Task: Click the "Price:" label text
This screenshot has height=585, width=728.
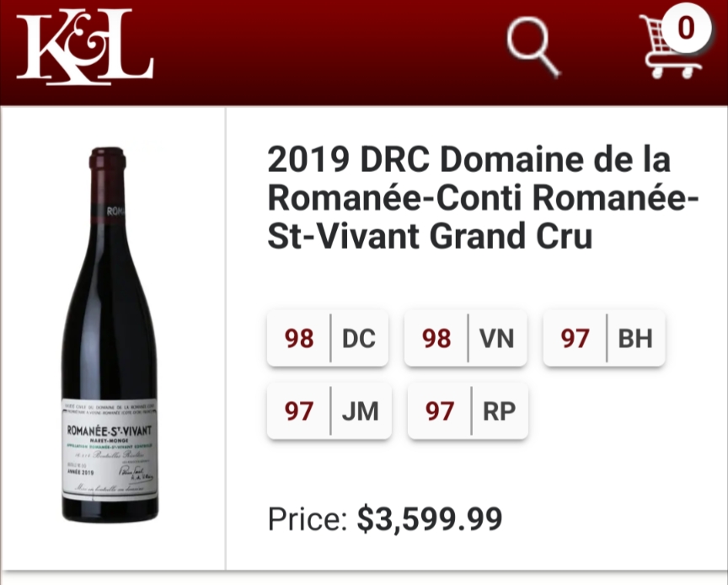Action: coord(308,518)
